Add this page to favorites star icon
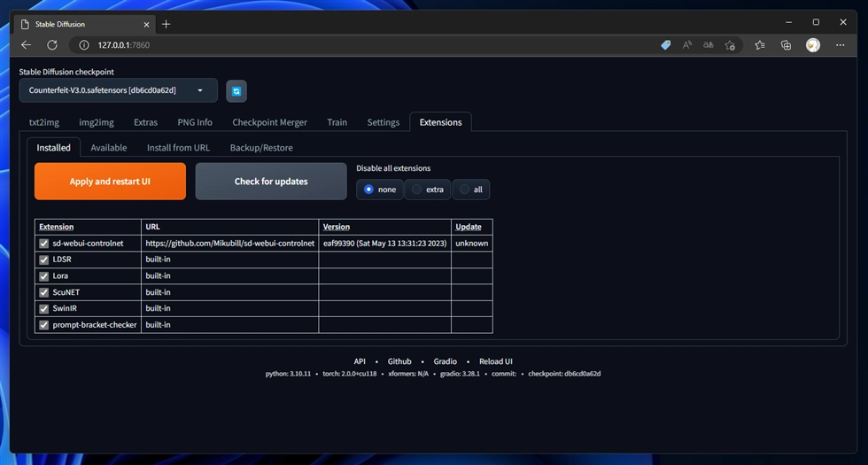Screen dimensions: 868x465 tap(730, 45)
